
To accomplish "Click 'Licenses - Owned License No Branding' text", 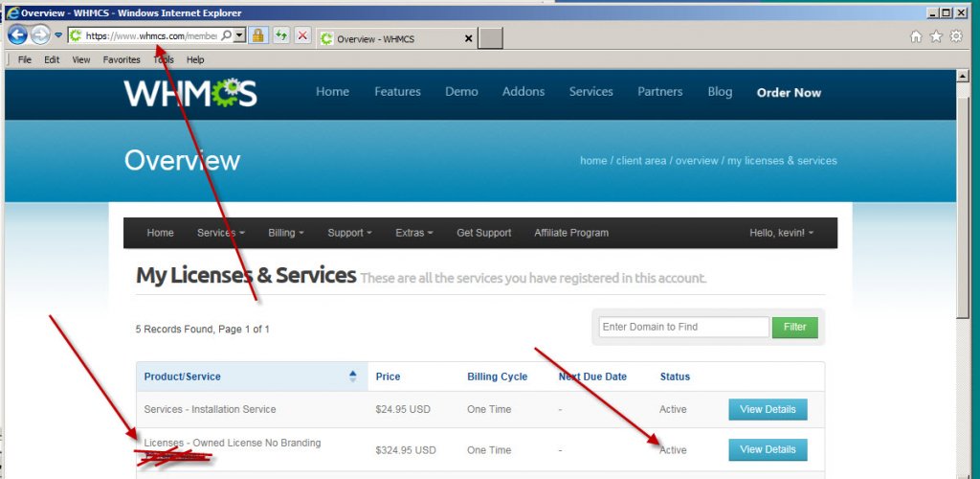I will pos(233,443).
